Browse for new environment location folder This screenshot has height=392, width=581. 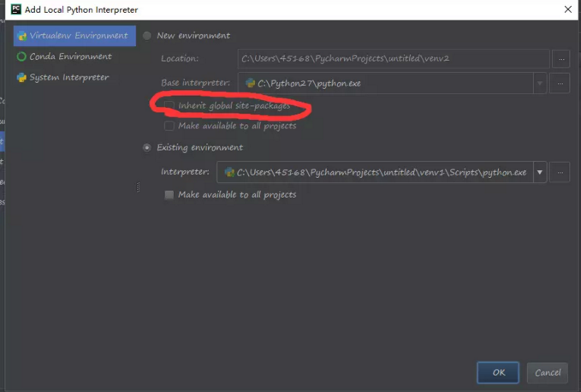pos(560,58)
